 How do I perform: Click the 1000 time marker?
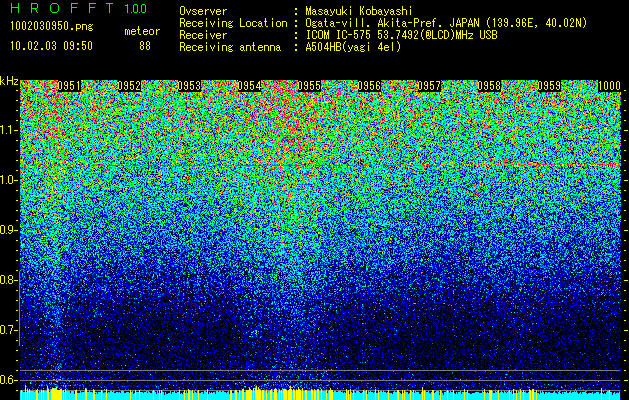(609, 86)
